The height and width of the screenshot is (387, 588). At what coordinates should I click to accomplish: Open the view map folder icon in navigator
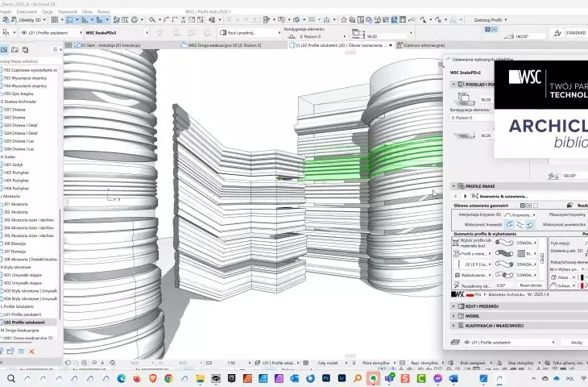pos(14,49)
